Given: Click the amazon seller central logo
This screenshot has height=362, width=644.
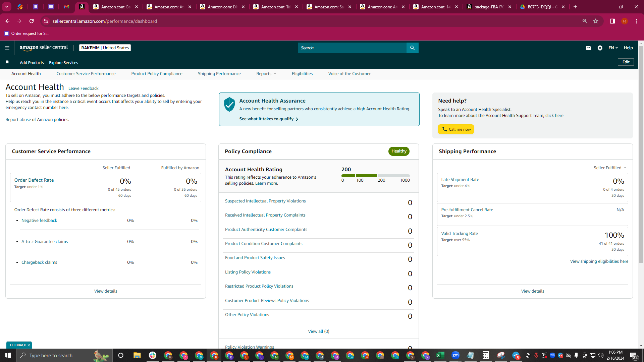Looking at the screenshot, I should (x=44, y=48).
